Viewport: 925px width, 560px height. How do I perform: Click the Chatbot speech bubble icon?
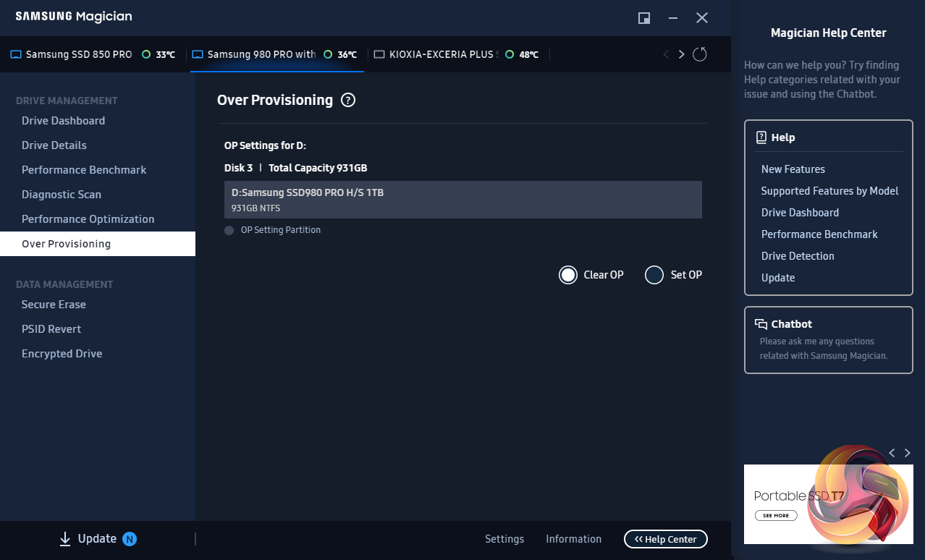click(761, 324)
